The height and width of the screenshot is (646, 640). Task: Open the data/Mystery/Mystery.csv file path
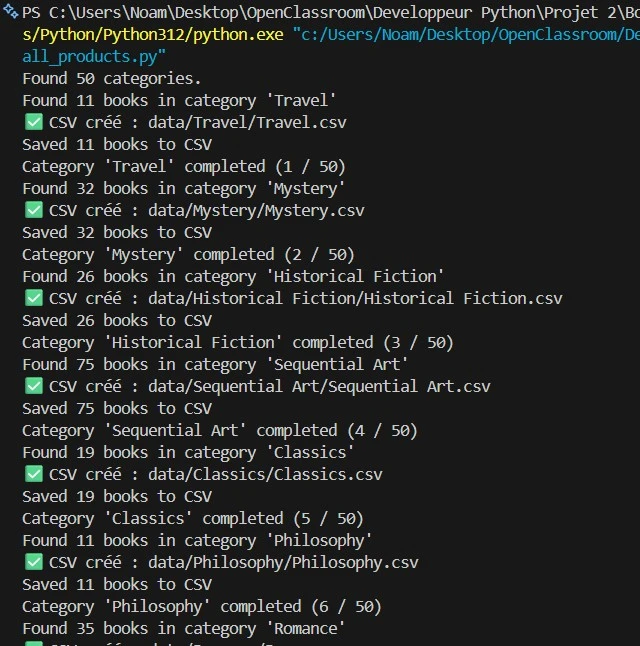point(255,211)
